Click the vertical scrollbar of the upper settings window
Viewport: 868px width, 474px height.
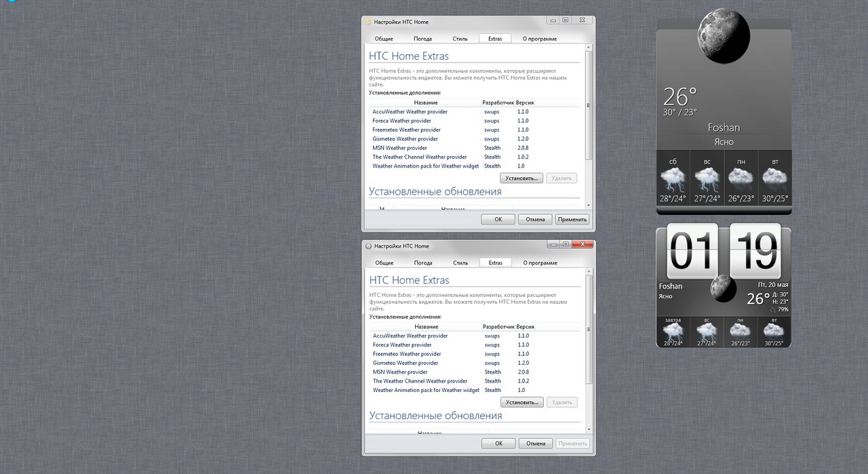click(588, 127)
